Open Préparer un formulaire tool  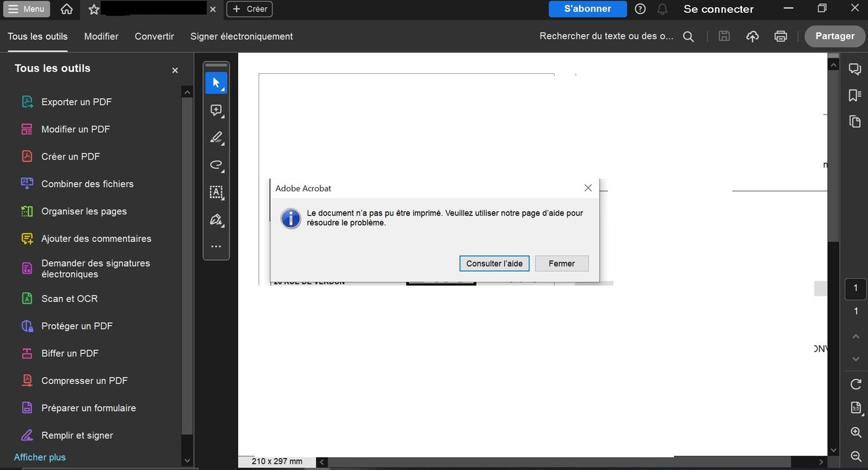click(88, 408)
